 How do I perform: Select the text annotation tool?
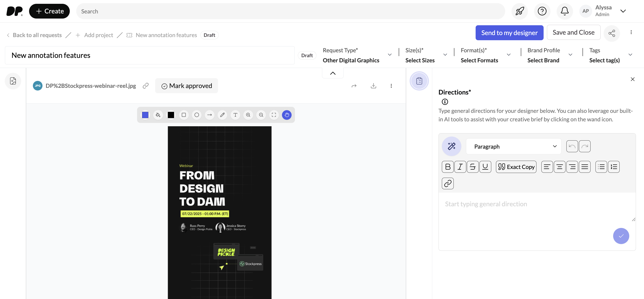click(x=235, y=115)
